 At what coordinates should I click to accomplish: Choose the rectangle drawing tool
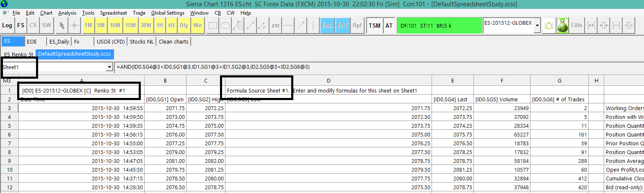(212, 26)
